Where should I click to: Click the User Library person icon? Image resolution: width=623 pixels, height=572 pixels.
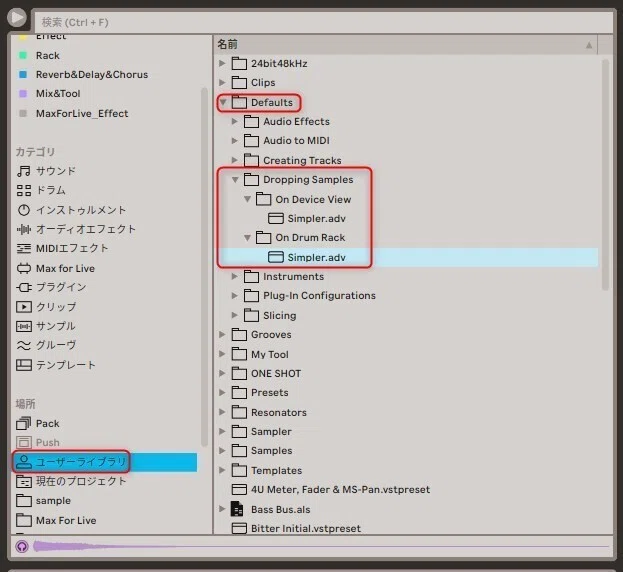[23, 462]
